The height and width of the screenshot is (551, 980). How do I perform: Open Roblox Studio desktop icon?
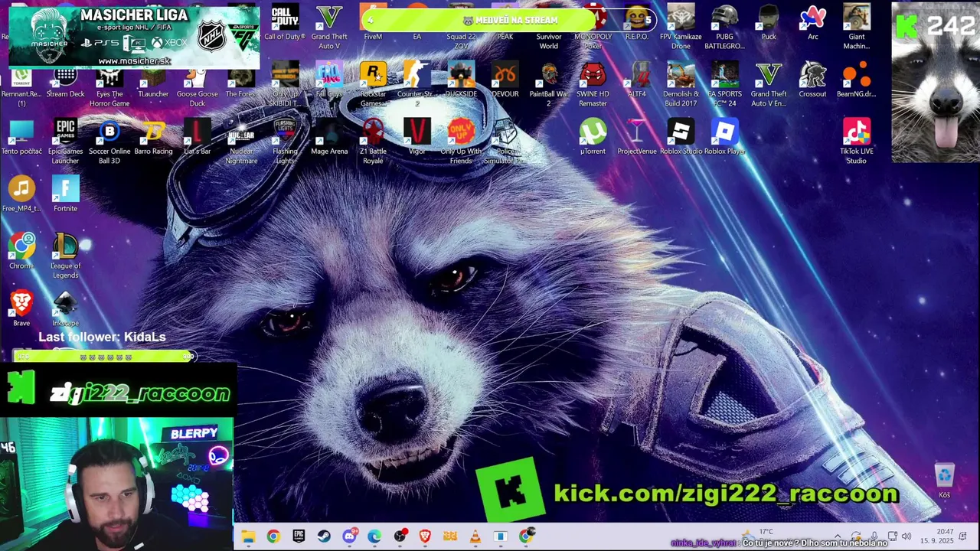681,137
